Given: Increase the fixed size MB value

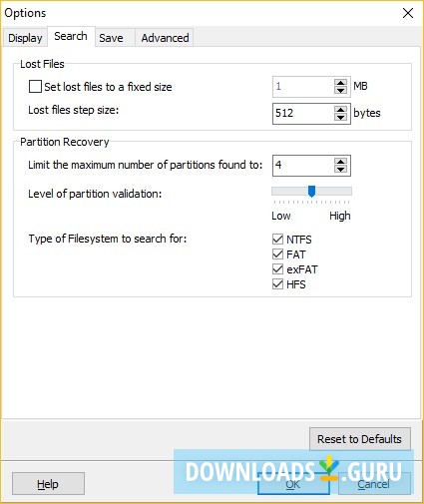Looking at the screenshot, I should click(x=340, y=83).
